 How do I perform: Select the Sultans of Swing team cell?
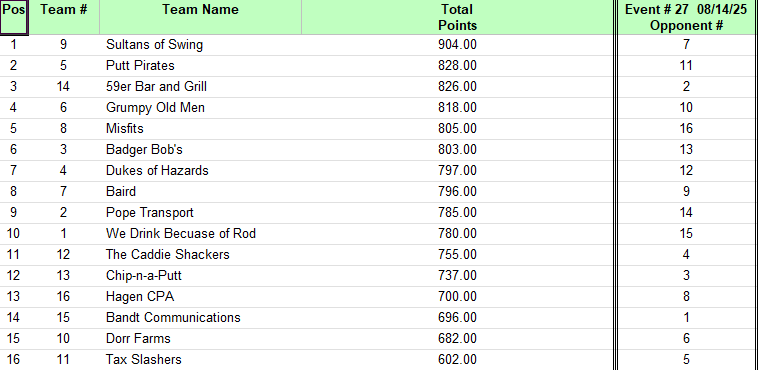pos(200,45)
